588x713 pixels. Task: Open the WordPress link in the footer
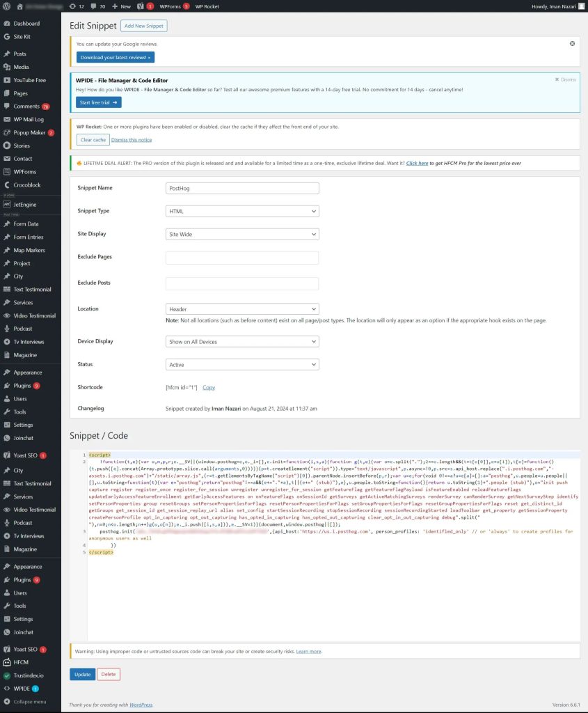pyautogui.click(x=141, y=705)
